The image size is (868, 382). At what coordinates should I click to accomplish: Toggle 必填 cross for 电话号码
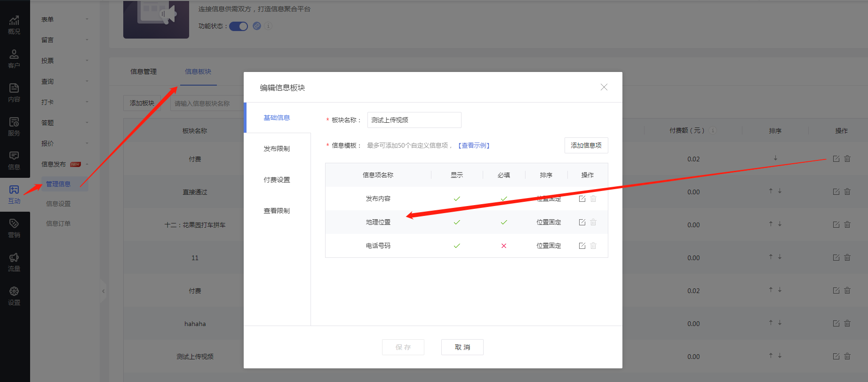pos(504,246)
